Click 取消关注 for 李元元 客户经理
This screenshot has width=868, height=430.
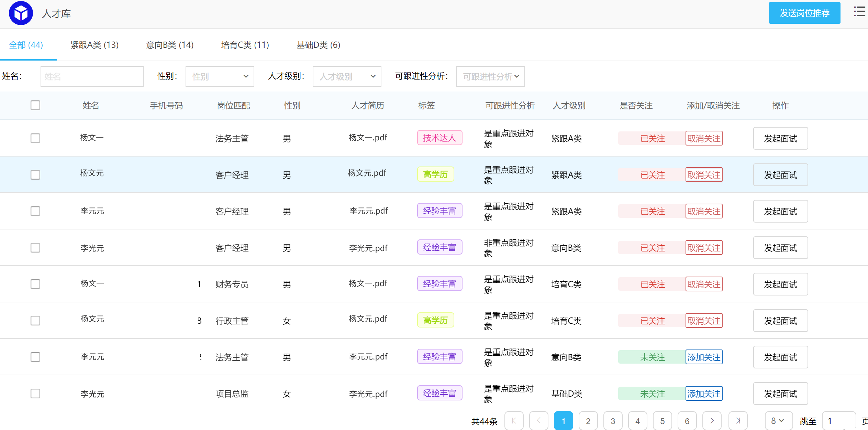pyautogui.click(x=704, y=211)
